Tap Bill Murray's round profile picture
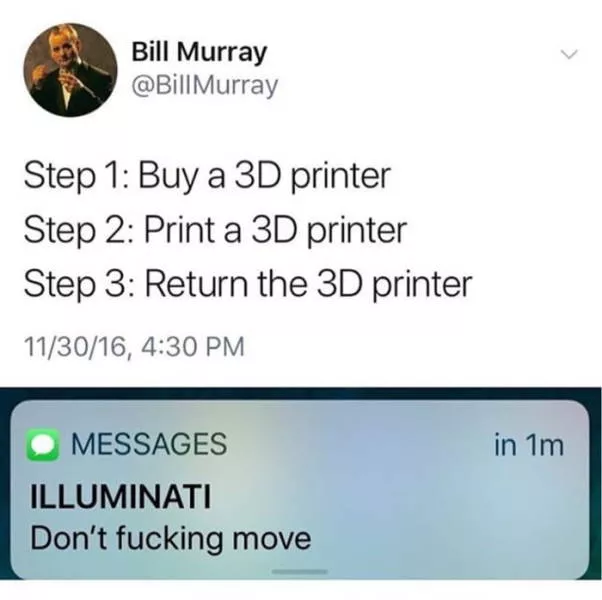602x600 pixels. tap(70, 70)
